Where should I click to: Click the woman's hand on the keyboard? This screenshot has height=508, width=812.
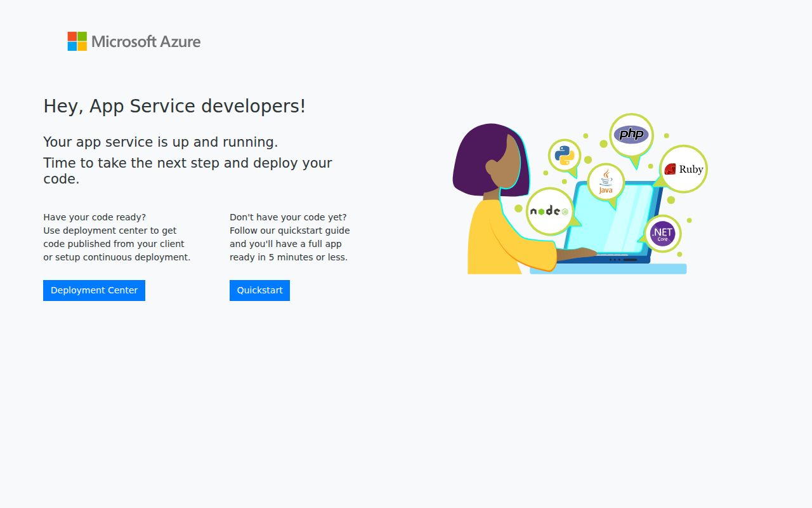(x=580, y=253)
